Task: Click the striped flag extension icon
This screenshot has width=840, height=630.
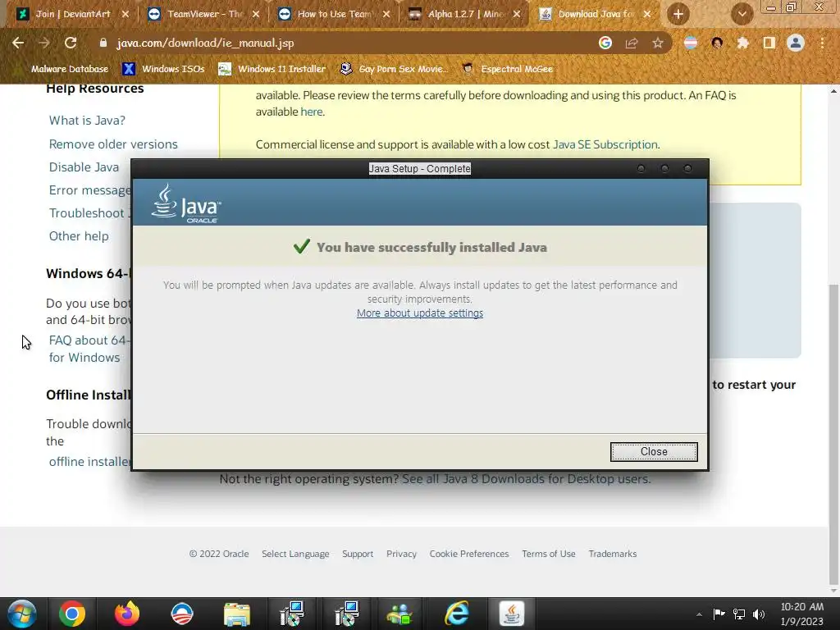Action: click(691, 43)
